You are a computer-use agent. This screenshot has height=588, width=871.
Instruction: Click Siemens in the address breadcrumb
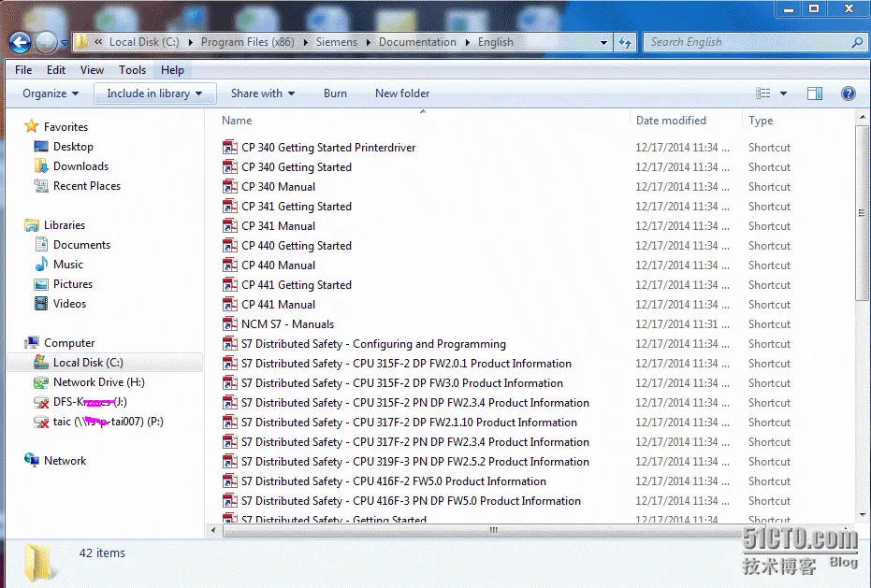coord(337,42)
